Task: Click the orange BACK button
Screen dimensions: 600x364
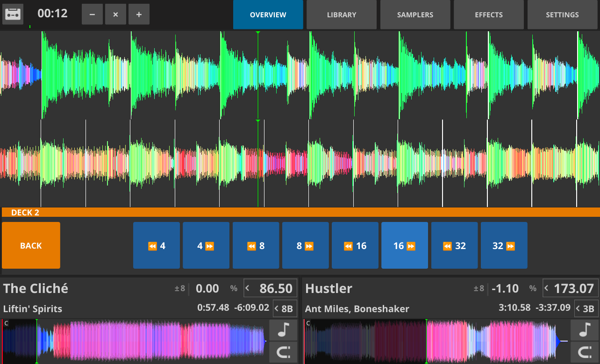Action: click(x=31, y=245)
